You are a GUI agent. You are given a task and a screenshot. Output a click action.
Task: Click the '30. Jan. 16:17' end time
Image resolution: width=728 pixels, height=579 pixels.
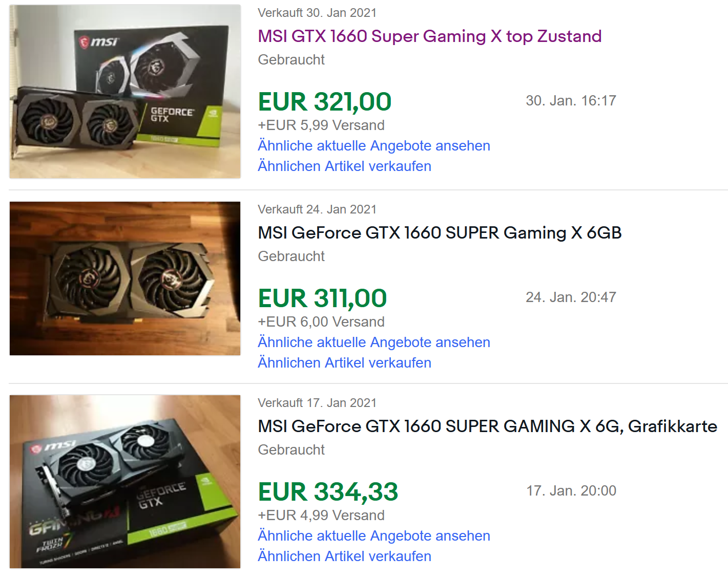571,101
